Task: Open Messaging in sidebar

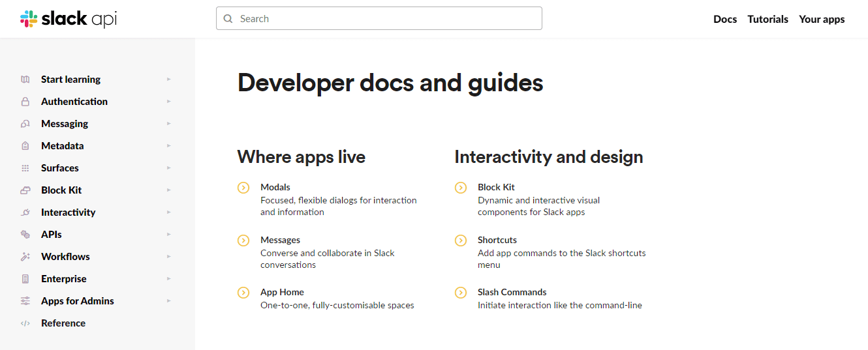Action: [x=65, y=124]
